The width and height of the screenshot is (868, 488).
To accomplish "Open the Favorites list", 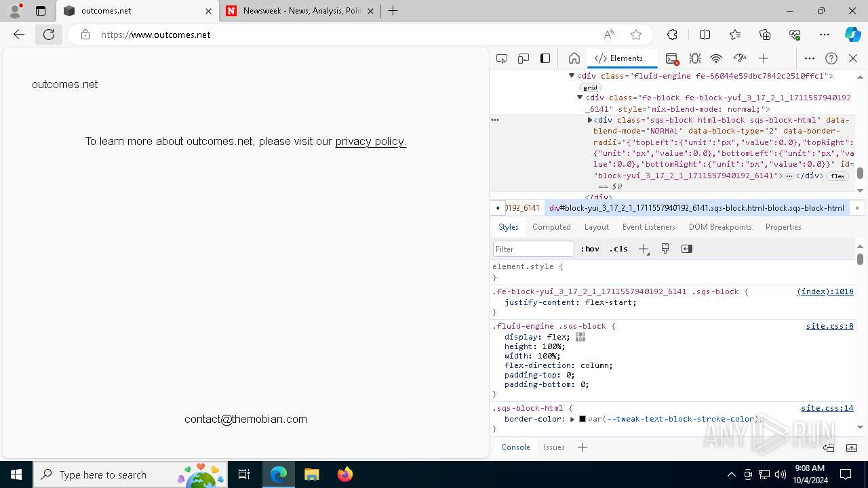I will [x=735, y=35].
